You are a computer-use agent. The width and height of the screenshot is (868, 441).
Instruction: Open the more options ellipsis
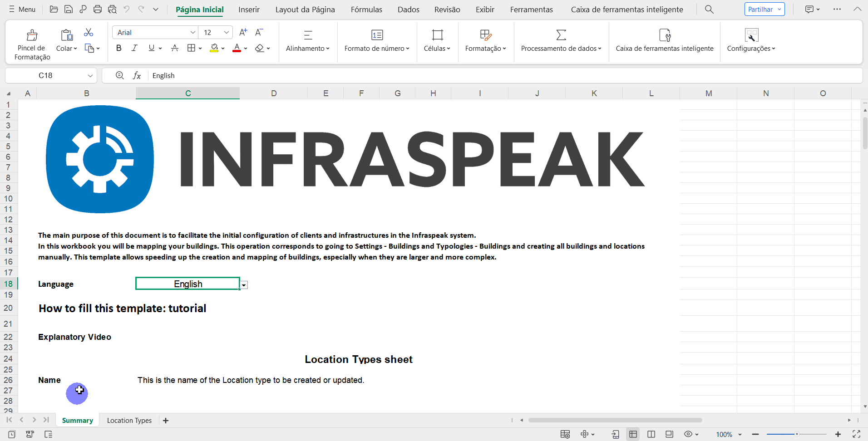pos(837,9)
